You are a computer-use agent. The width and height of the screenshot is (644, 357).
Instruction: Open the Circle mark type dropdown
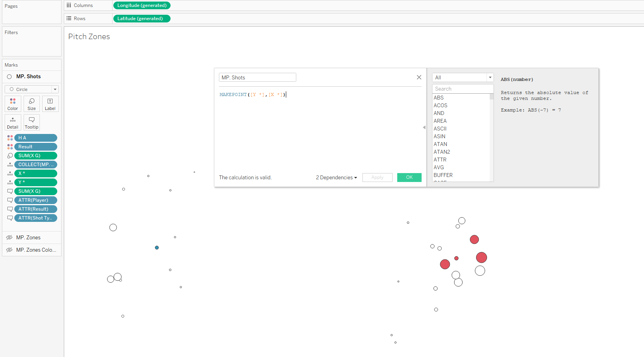click(32, 89)
